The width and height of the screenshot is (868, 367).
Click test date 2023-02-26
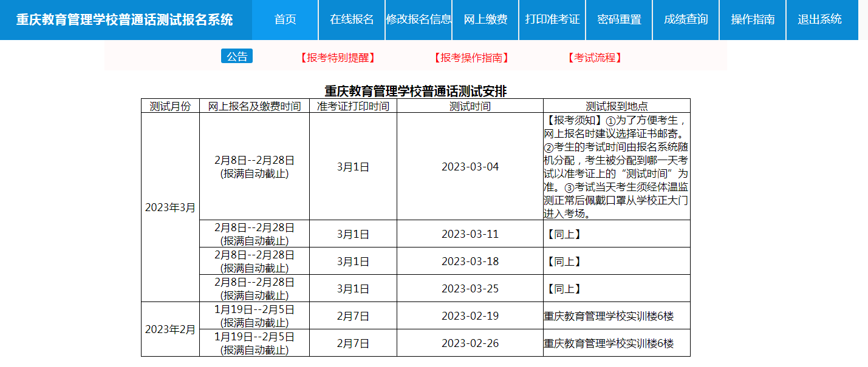click(x=470, y=343)
